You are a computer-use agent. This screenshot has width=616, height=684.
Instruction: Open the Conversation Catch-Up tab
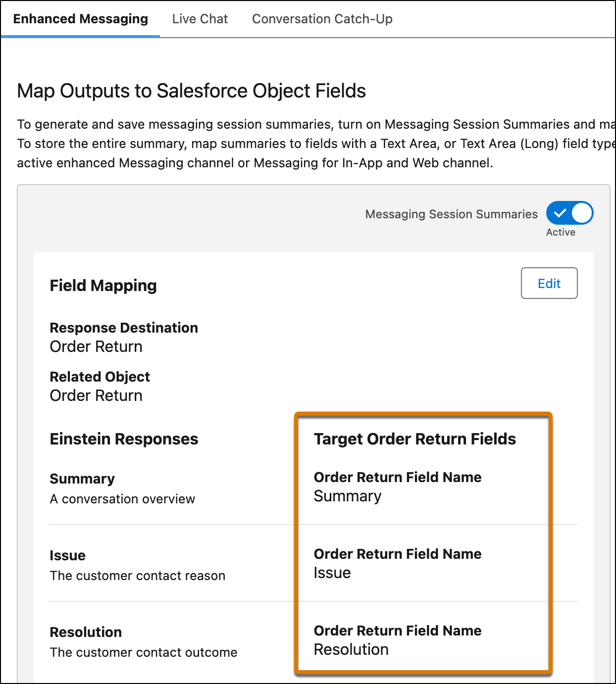[322, 19]
